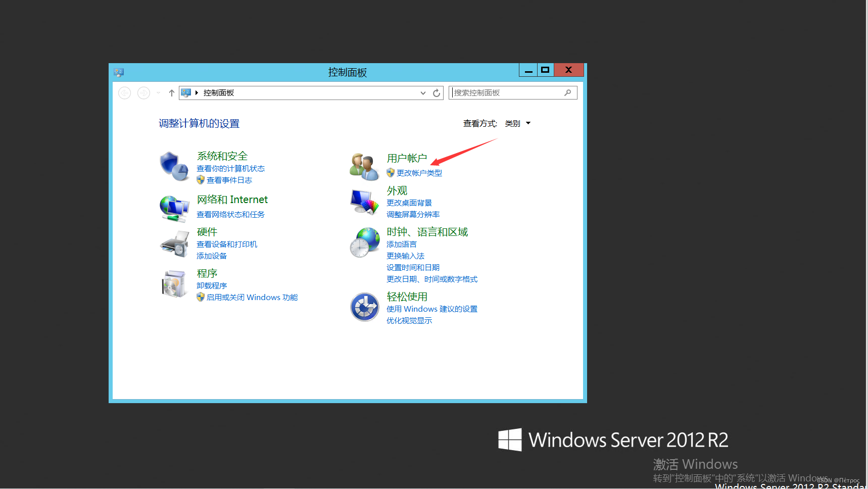Click the back navigation history chevron
This screenshot has width=868, height=489.
tap(158, 92)
